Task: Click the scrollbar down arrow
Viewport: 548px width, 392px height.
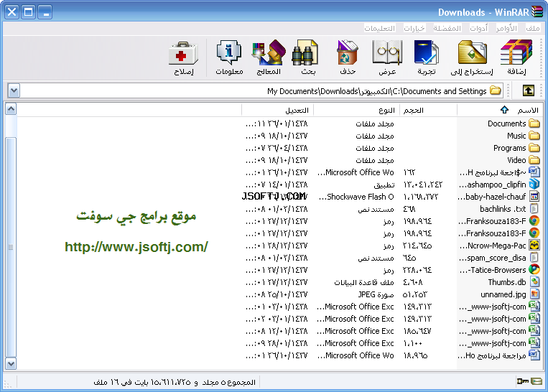Action: (11, 364)
